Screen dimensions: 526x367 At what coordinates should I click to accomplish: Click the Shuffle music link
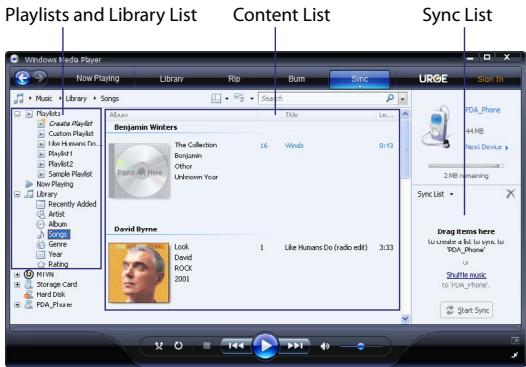(x=466, y=275)
